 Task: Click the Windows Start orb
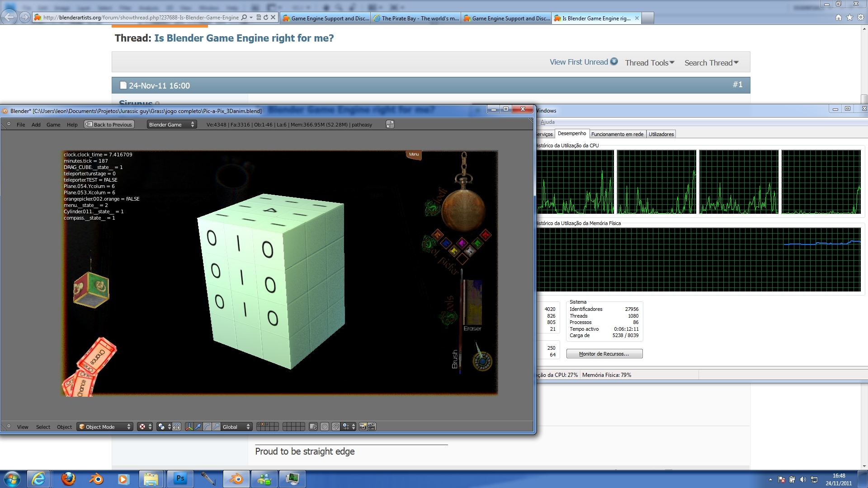(12, 479)
